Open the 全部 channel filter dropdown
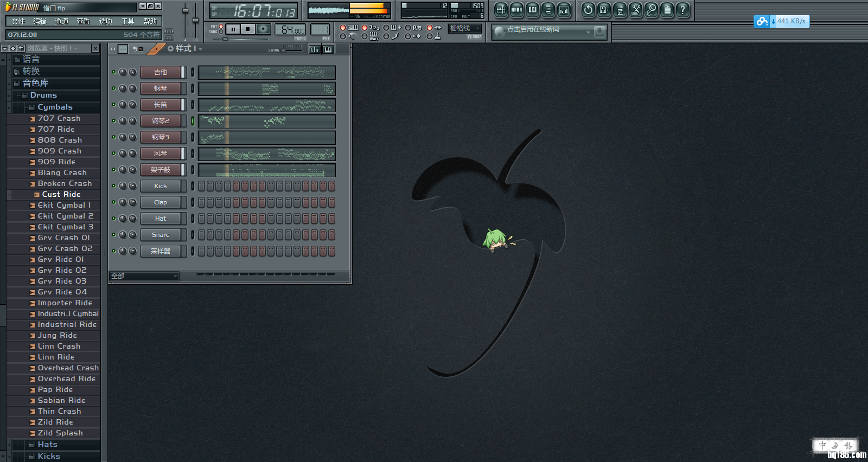The image size is (868, 462). tap(144, 277)
